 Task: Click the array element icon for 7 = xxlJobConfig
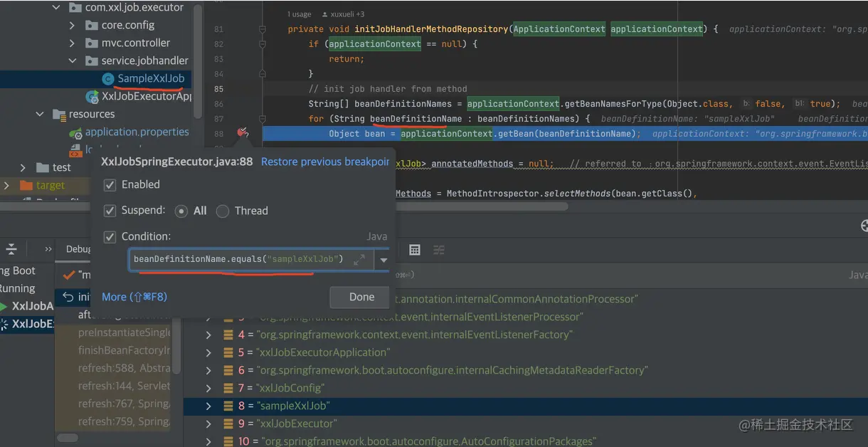click(x=228, y=388)
